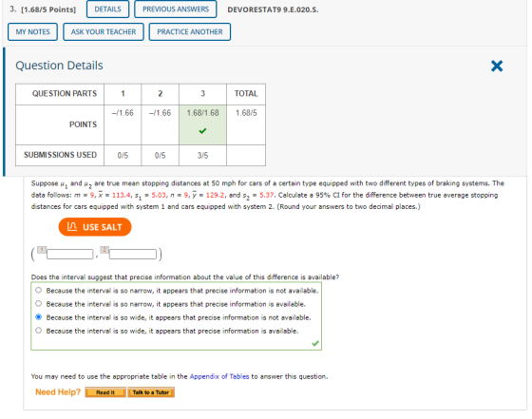Click the 'Need Help?' label

pyautogui.click(x=58, y=392)
